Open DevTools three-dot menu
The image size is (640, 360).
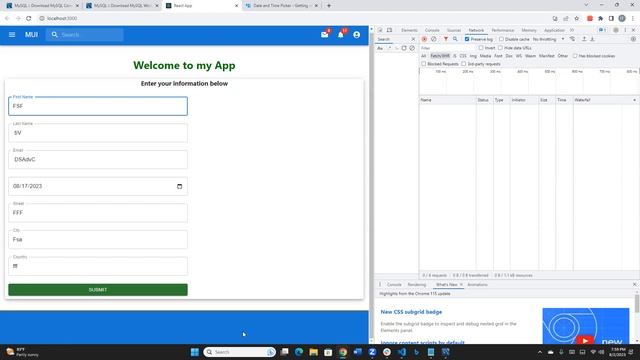pyautogui.click(x=625, y=30)
